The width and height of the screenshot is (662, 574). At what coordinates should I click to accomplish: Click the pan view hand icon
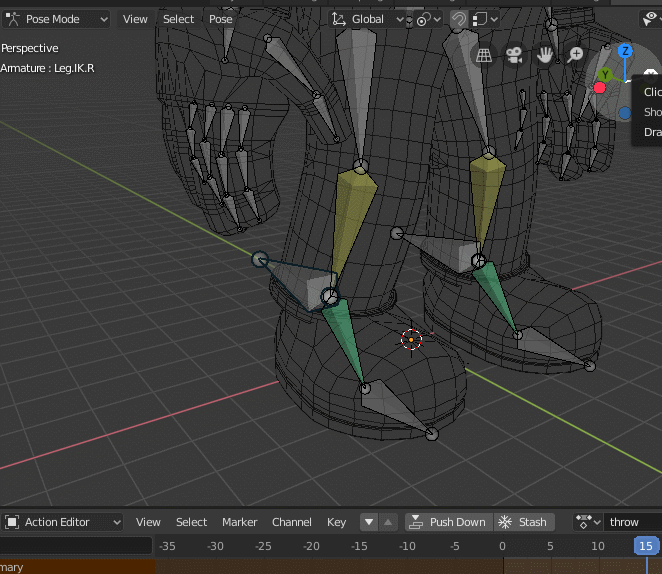click(545, 55)
